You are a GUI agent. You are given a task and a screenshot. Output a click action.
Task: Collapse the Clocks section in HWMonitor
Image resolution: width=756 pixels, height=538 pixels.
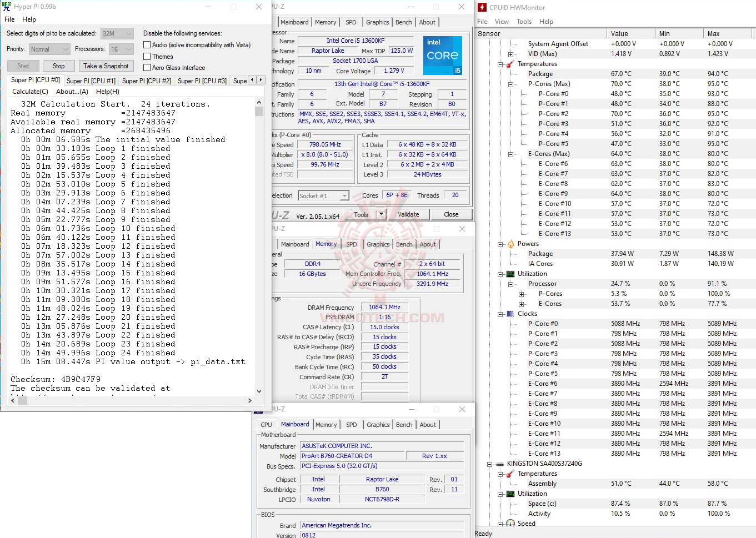click(x=500, y=314)
